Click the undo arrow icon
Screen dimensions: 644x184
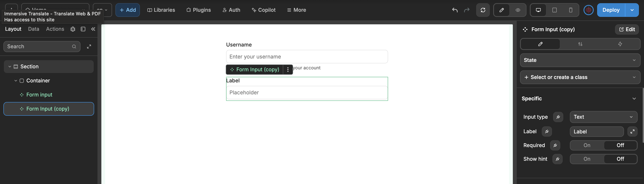455,10
